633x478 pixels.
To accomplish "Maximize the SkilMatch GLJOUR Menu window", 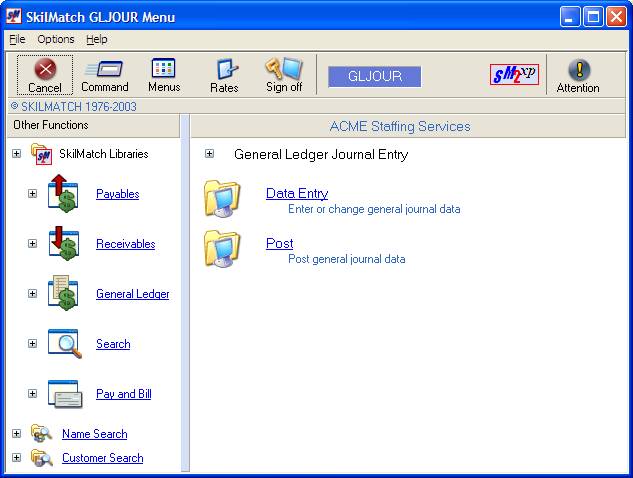I will pyautogui.click(x=593, y=17).
